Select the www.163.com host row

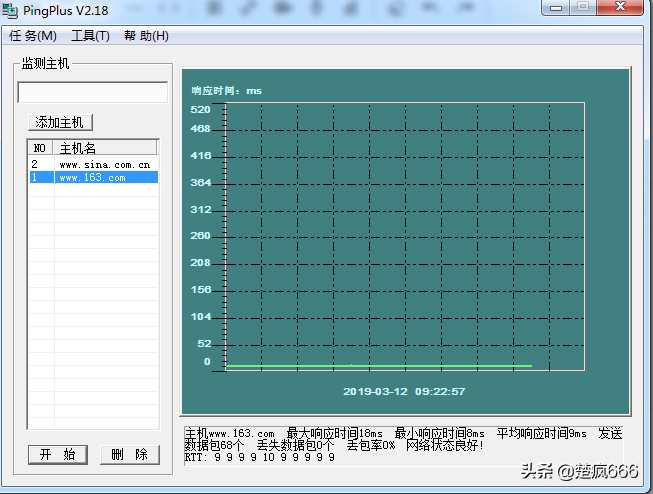pyautogui.click(x=94, y=177)
